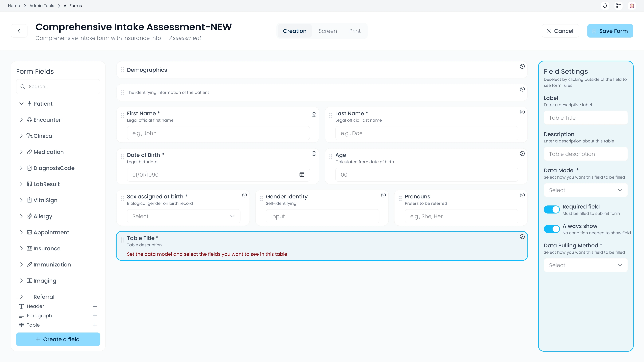Screen dimensions: 644x362
Task: Open the calendar picker for Date of Birth
Action: tap(302, 175)
